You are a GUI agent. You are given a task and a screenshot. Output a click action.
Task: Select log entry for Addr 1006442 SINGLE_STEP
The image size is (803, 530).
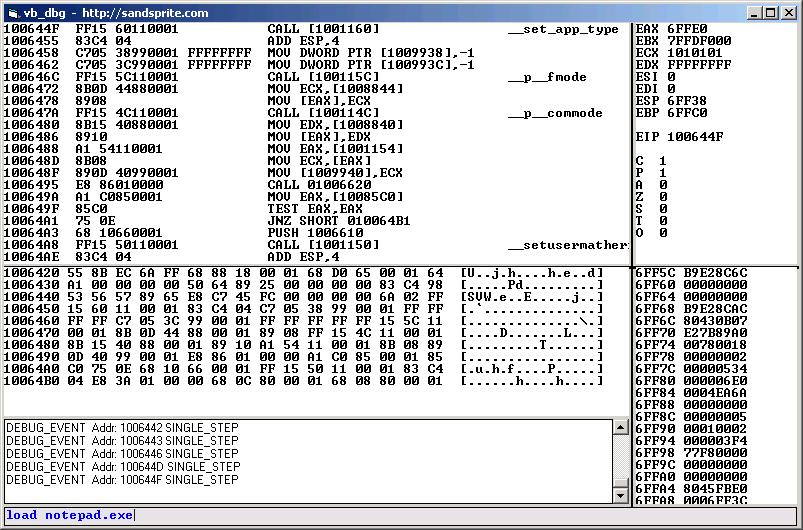(122, 427)
